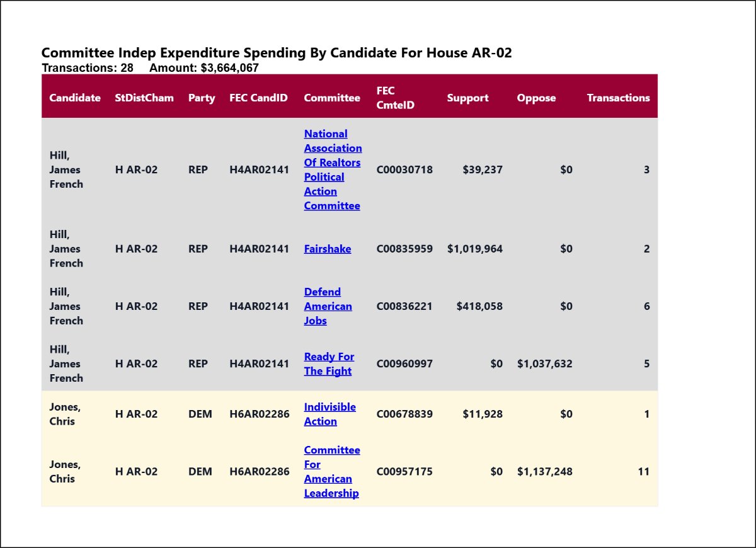Click H6AR02286 in the Indivisible Action row
The width and height of the screenshot is (756, 548).
pyautogui.click(x=260, y=414)
